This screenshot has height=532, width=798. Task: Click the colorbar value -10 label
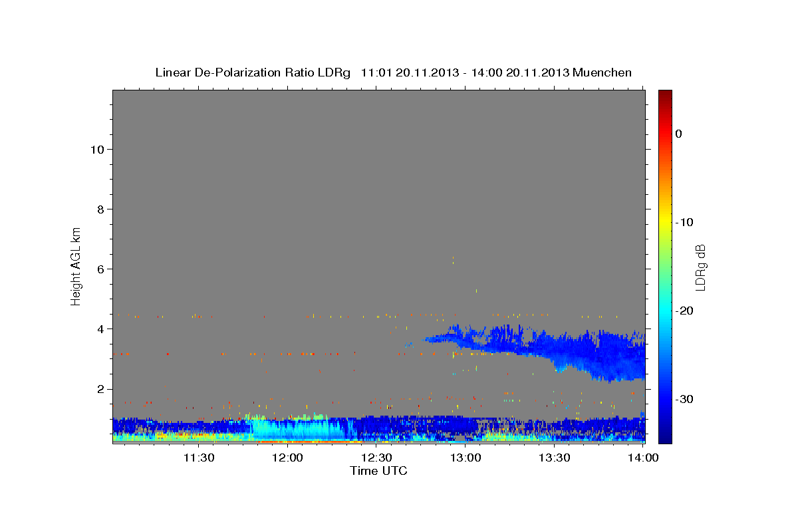[685, 222]
